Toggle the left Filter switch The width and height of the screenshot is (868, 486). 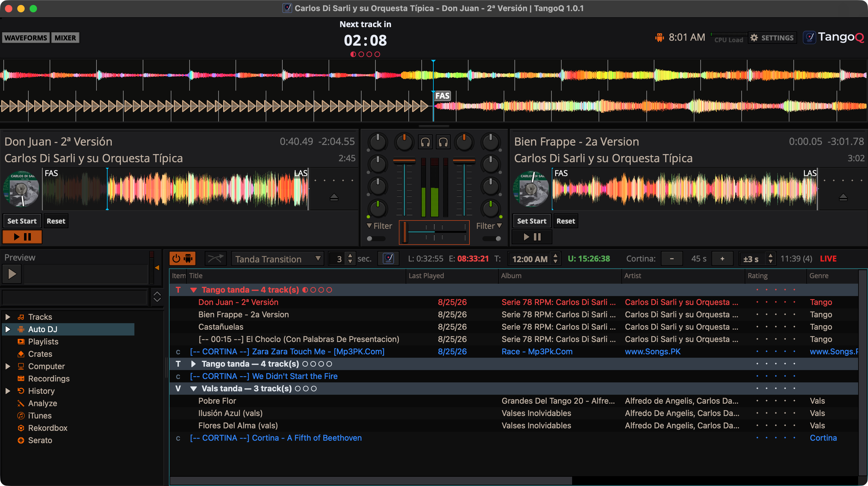click(x=376, y=239)
